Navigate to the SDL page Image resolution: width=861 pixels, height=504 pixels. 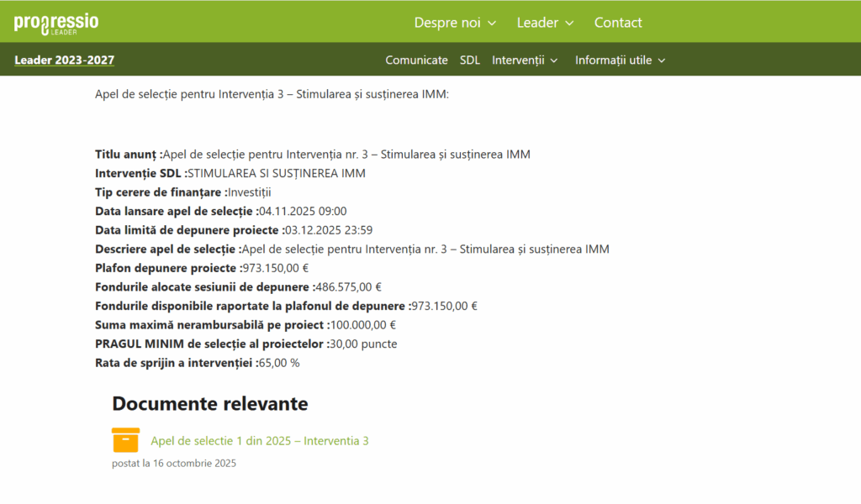coord(470,60)
